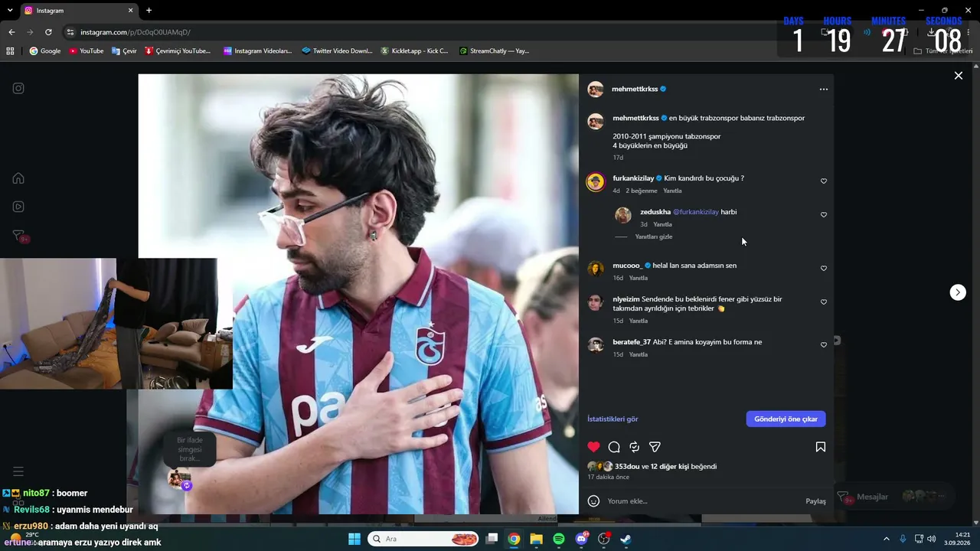
Task: Share the post with the paper plane icon
Action: click(x=655, y=447)
